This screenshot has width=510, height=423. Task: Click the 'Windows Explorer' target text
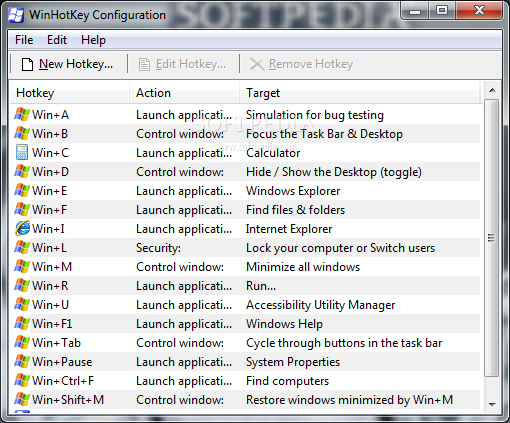pos(293,191)
